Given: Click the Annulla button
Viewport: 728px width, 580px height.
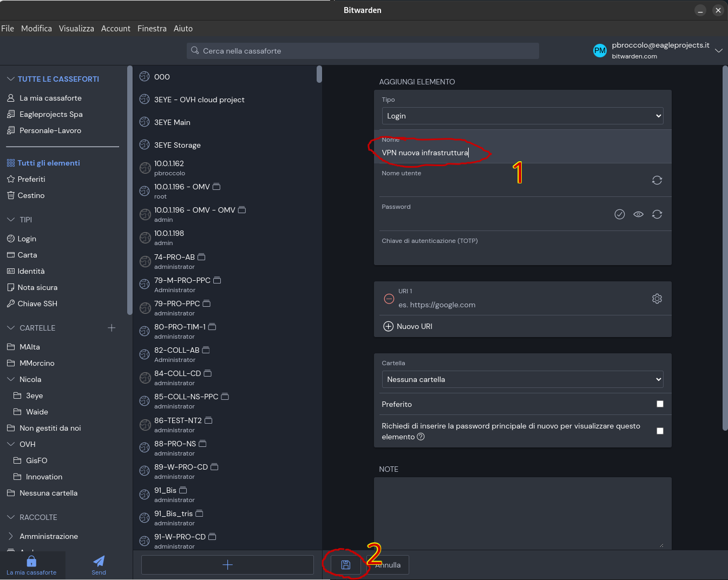Looking at the screenshot, I should coord(389,565).
